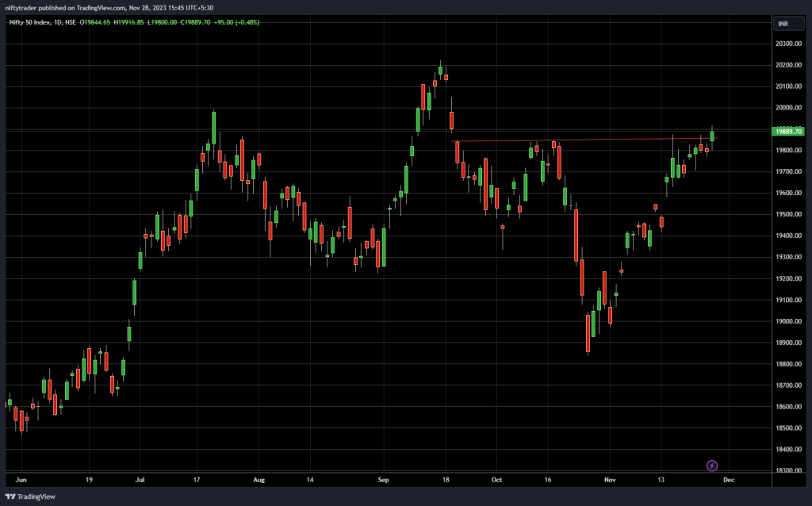Click the 19700.00 price axis label
The height and width of the screenshot is (506, 812).
788,171
